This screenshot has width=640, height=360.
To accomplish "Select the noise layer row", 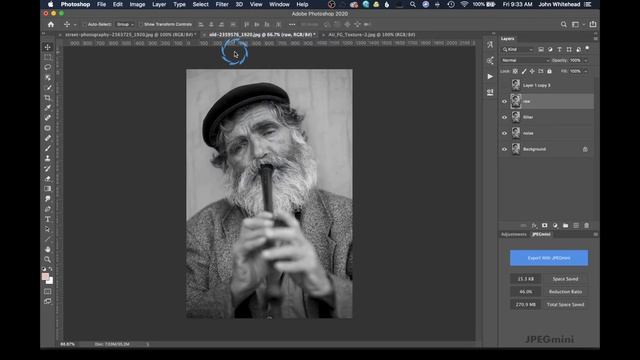I will [x=546, y=133].
